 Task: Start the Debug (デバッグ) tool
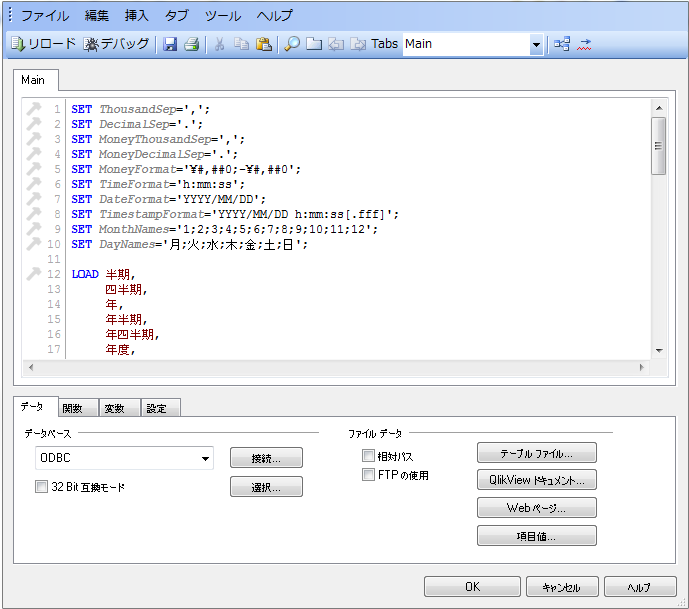(116, 44)
